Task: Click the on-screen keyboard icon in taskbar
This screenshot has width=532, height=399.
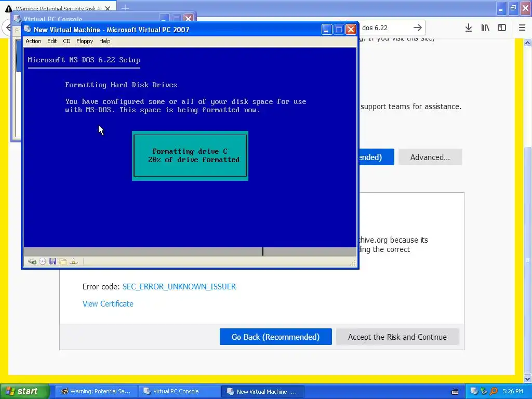Action: [x=455, y=392]
